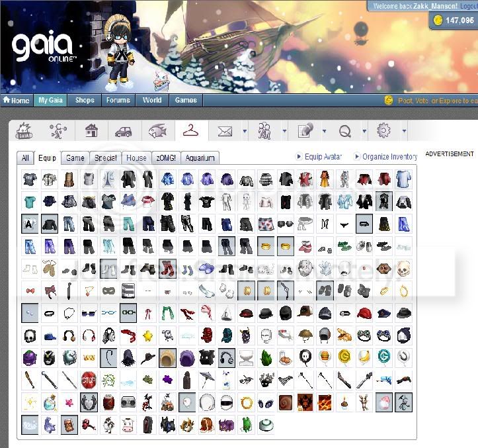Switch to the House inventory tab
Image resolution: width=478 pixels, height=448 pixels.
pyautogui.click(x=136, y=158)
